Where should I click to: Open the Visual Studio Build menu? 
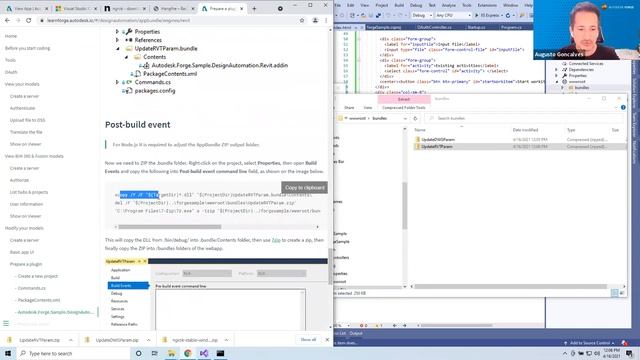[x=399, y=5]
